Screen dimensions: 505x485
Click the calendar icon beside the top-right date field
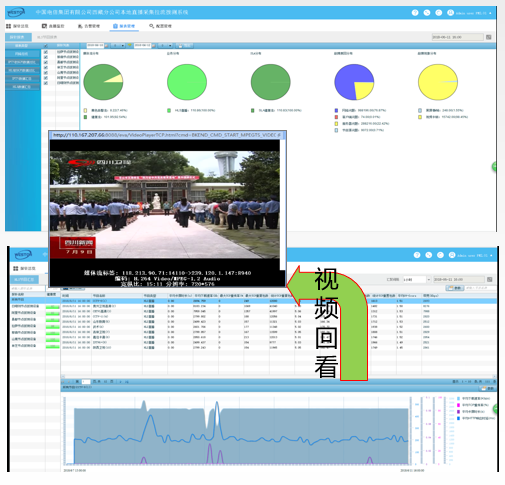(489, 37)
